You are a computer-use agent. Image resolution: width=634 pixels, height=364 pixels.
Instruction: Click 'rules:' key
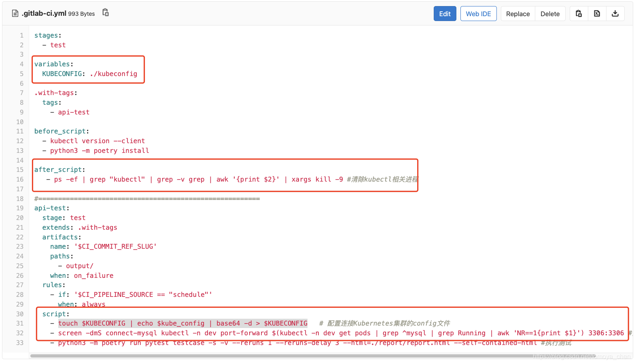54,285
